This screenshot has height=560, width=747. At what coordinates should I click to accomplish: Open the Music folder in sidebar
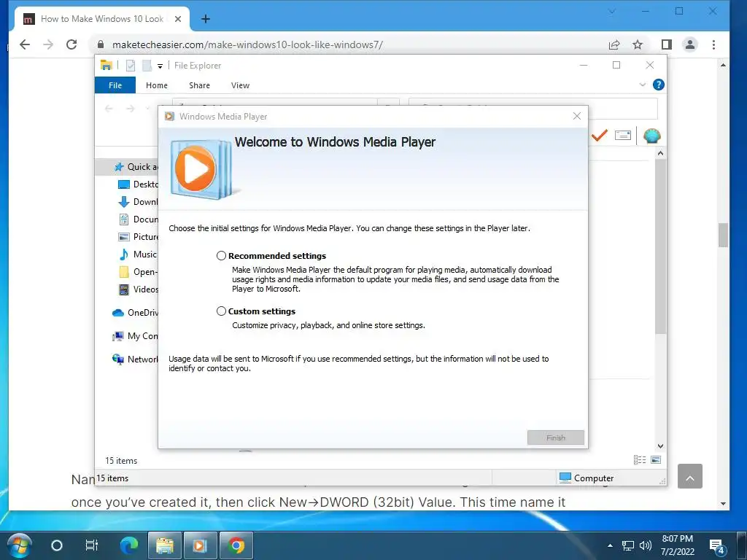pyautogui.click(x=138, y=254)
